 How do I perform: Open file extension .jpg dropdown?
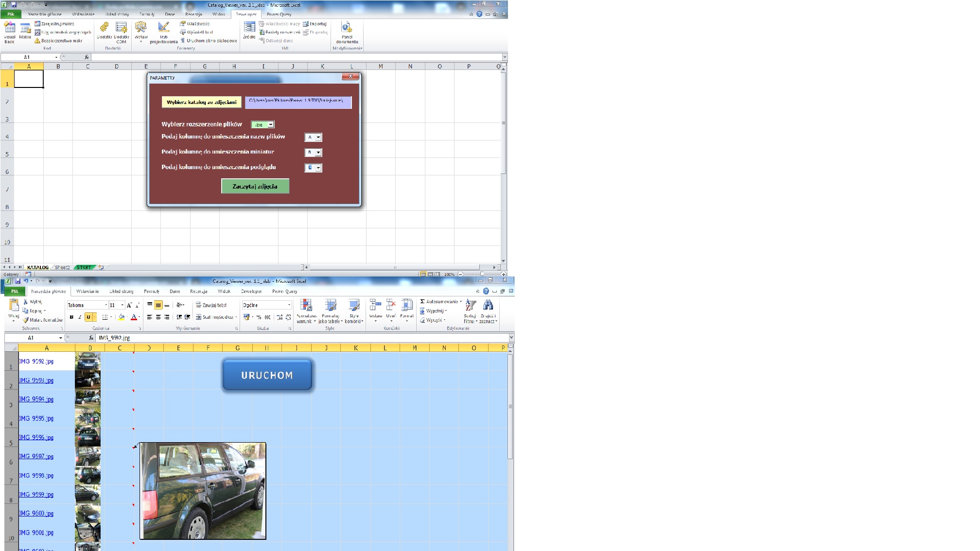tap(271, 125)
